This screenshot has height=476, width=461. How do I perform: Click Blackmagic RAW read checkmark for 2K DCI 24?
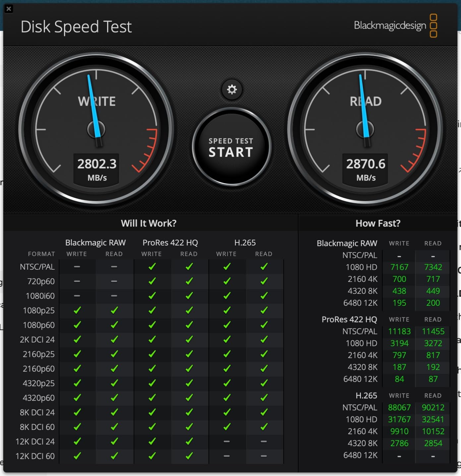(x=114, y=340)
